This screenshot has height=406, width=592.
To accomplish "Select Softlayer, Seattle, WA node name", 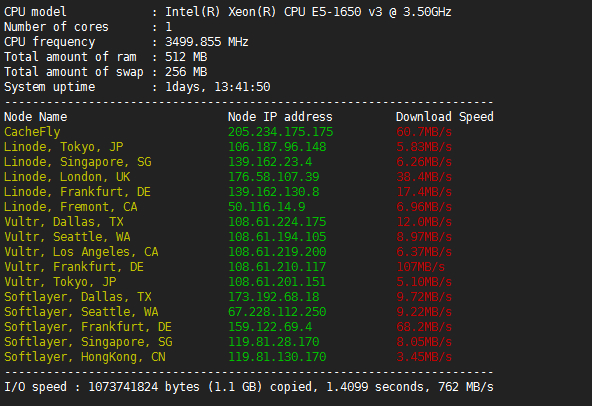I will [81, 312].
